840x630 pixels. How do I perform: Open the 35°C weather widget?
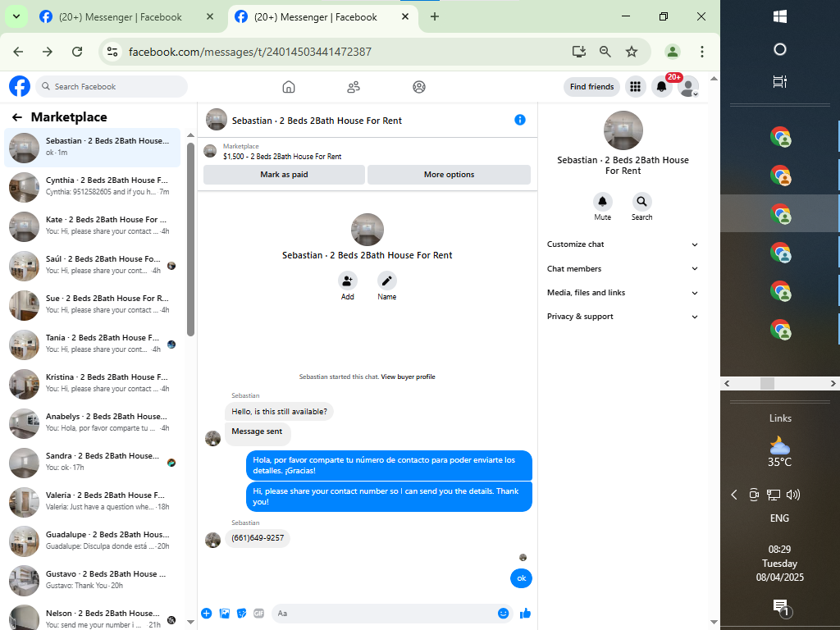(x=780, y=452)
